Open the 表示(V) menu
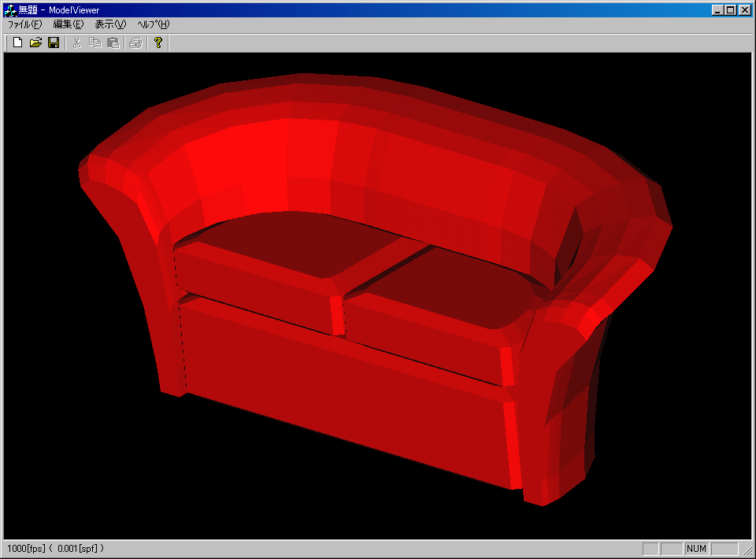This screenshot has height=559, width=756. 110,24
